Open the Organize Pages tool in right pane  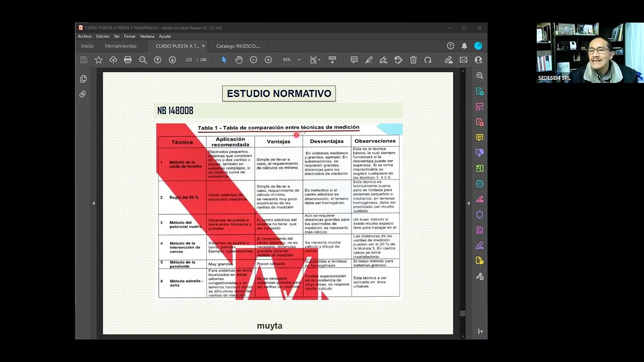coord(479,107)
